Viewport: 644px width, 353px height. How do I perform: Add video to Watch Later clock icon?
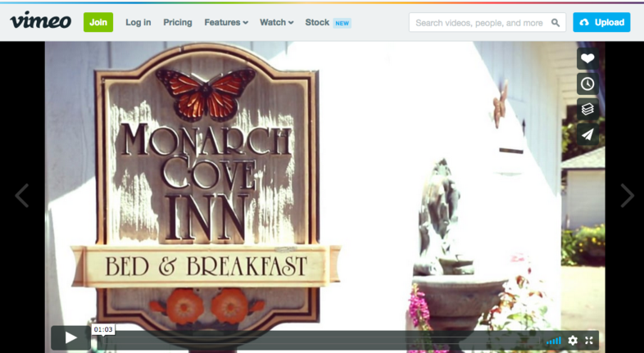point(587,84)
